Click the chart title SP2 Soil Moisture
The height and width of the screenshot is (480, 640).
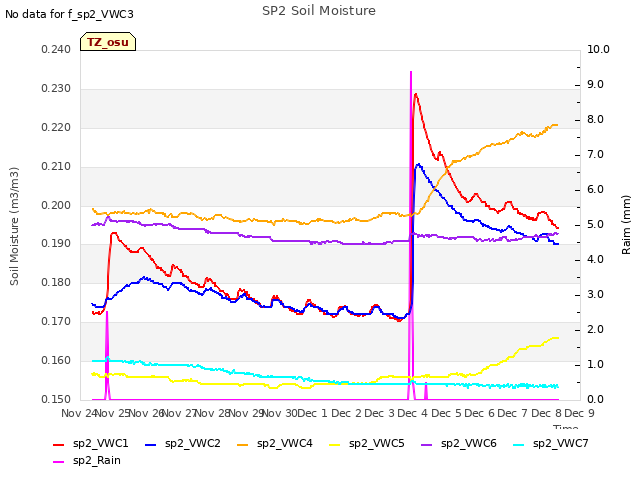click(x=319, y=11)
